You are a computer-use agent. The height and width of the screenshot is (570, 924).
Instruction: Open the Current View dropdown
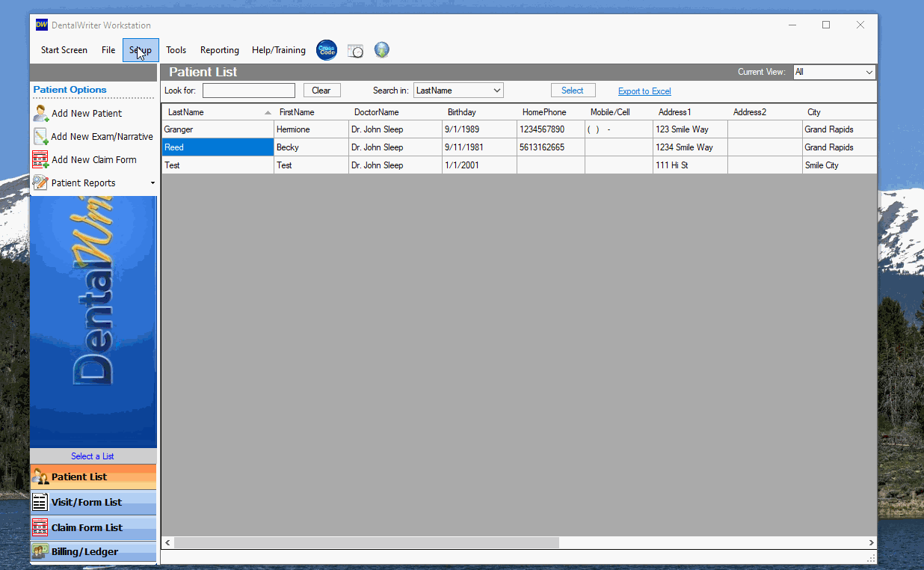pyautogui.click(x=834, y=72)
